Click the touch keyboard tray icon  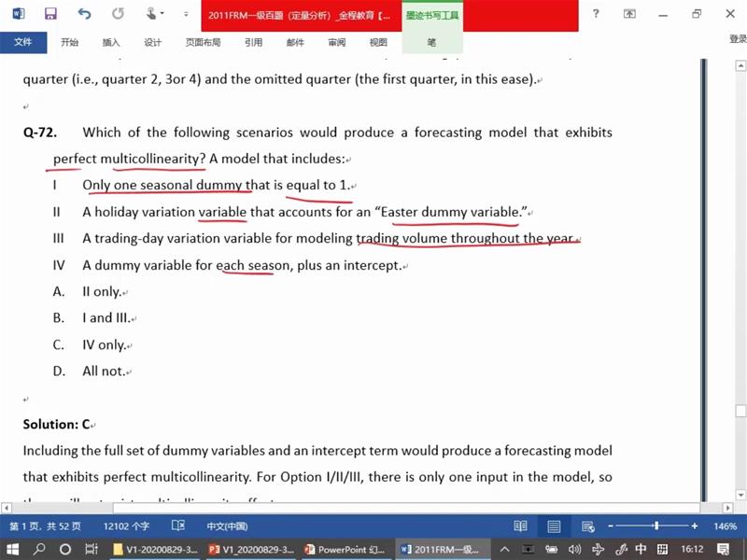pos(663,550)
